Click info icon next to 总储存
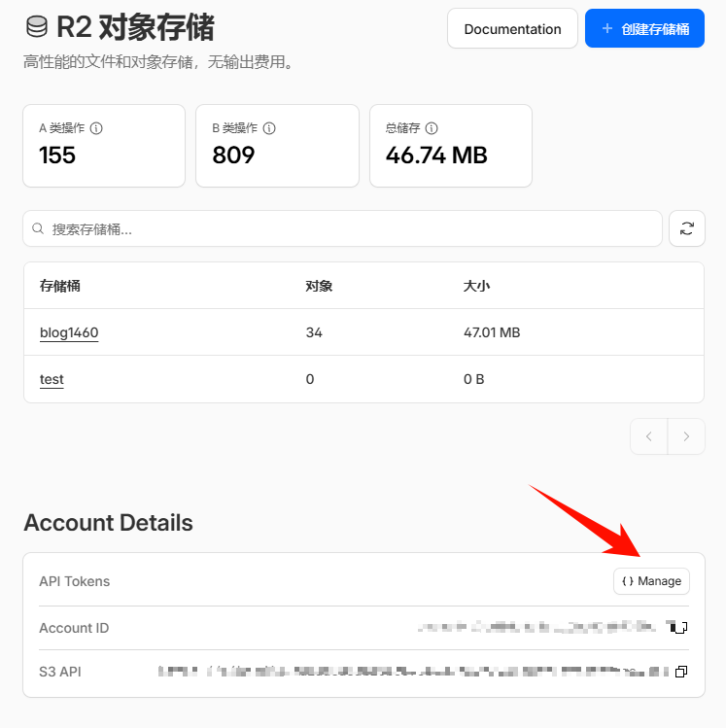The width and height of the screenshot is (726, 728). pyautogui.click(x=432, y=128)
